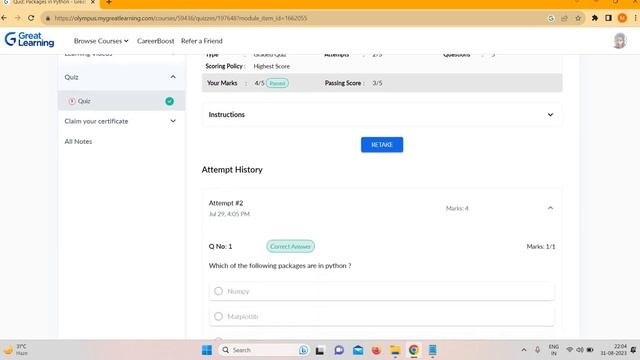Open the new browser tab plus button

coord(109,2)
